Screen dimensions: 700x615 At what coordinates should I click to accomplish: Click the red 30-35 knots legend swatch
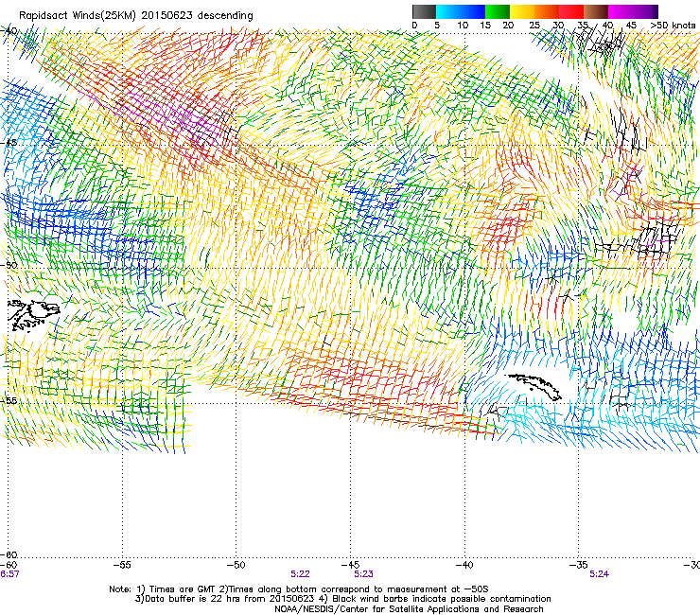tap(571, 11)
